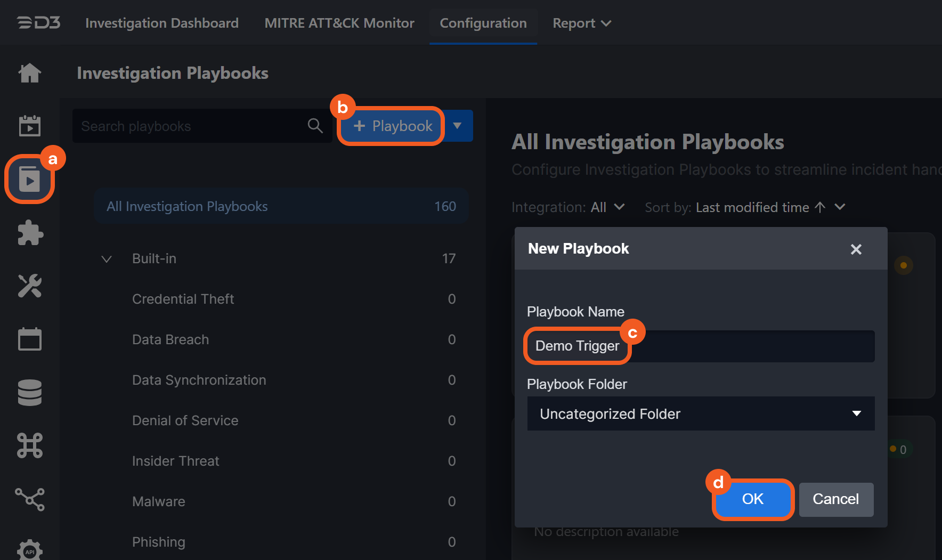Open the Playbook button dropdown arrow
Viewport: 942px width, 560px height.
tap(458, 126)
